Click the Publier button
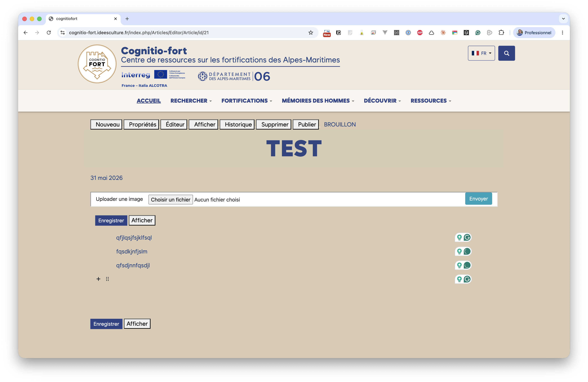The width and height of the screenshot is (588, 382). coord(306,124)
